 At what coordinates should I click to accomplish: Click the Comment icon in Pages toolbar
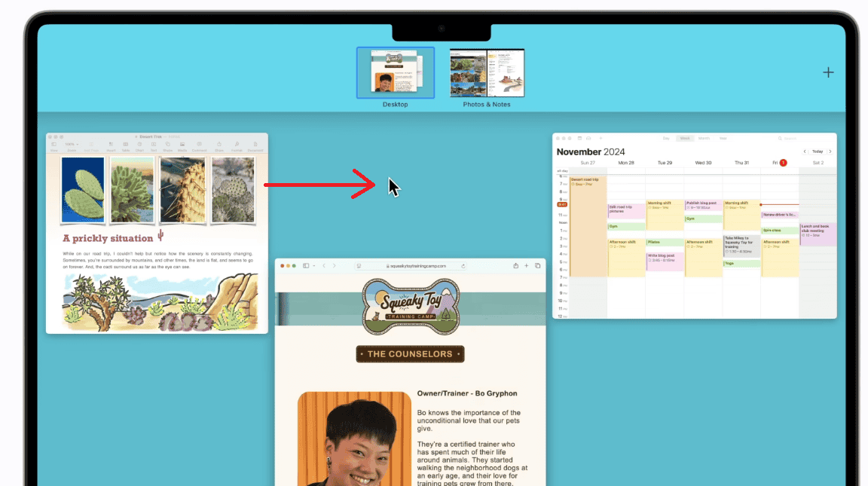(x=199, y=144)
